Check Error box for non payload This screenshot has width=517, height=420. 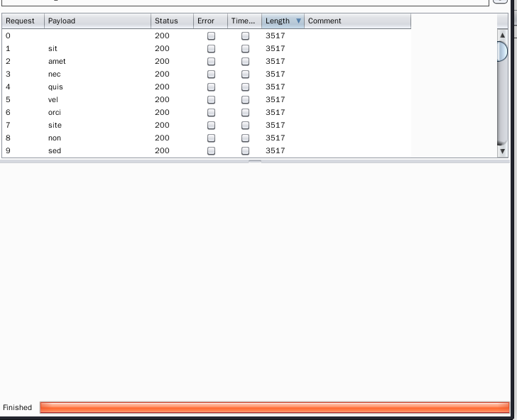pos(211,138)
